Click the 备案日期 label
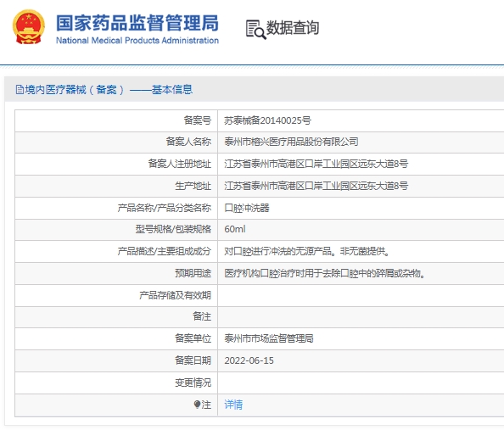Screen dimensions: 504x430 click(x=193, y=360)
